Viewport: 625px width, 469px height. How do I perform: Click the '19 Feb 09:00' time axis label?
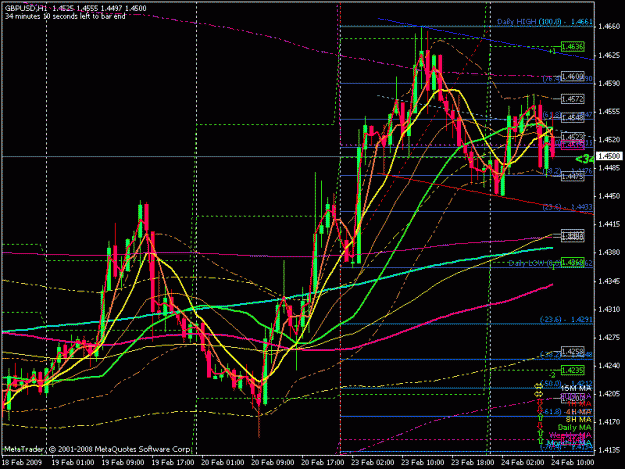tap(123, 463)
